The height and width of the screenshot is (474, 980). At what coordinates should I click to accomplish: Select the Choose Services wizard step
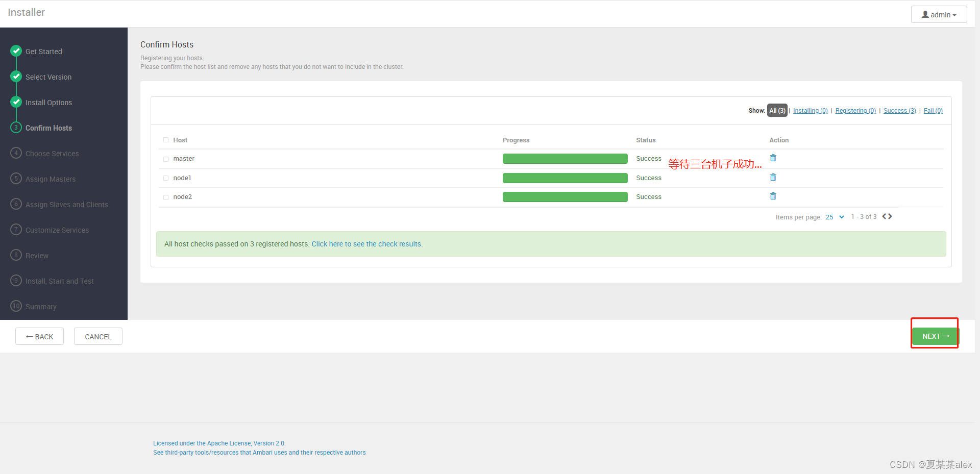52,154
